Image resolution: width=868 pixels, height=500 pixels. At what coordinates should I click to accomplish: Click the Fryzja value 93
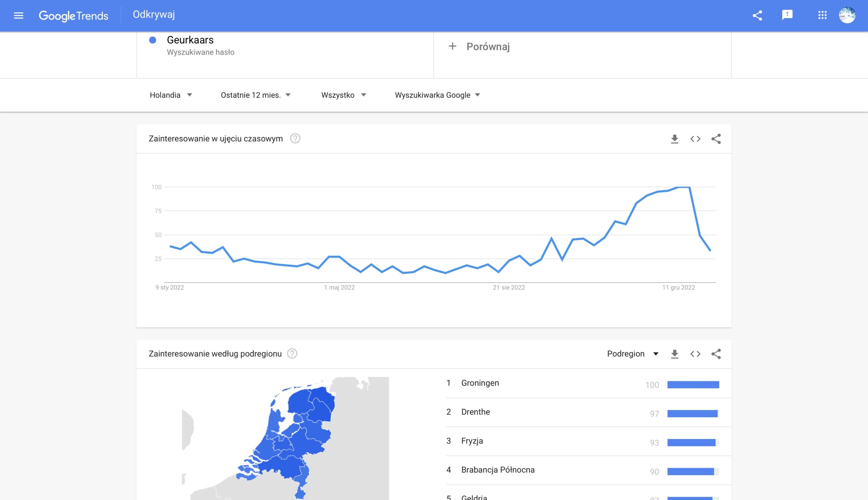point(654,443)
